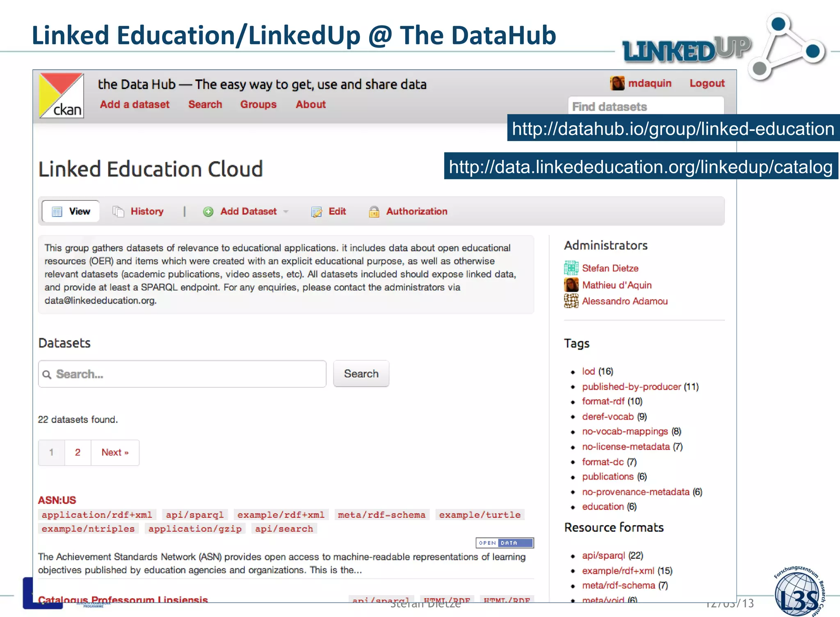
Task: Click Stefan Dietze's avatar icon
Action: click(571, 268)
